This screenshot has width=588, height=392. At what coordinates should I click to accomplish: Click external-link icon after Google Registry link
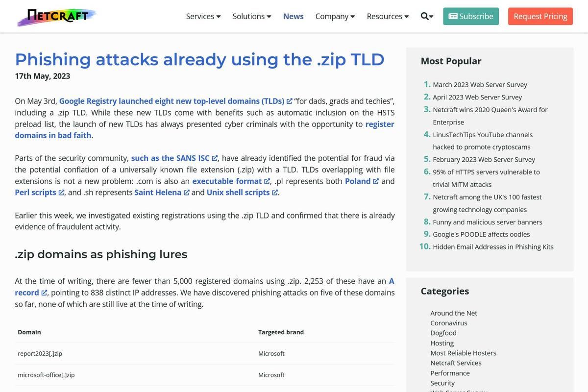(289, 101)
